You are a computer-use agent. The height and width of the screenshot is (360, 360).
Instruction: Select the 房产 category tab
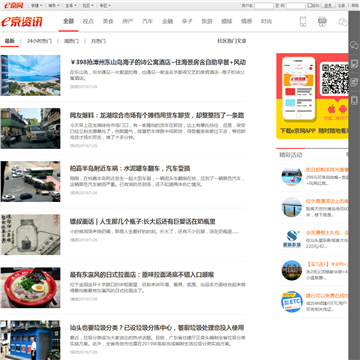[x=128, y=21]
